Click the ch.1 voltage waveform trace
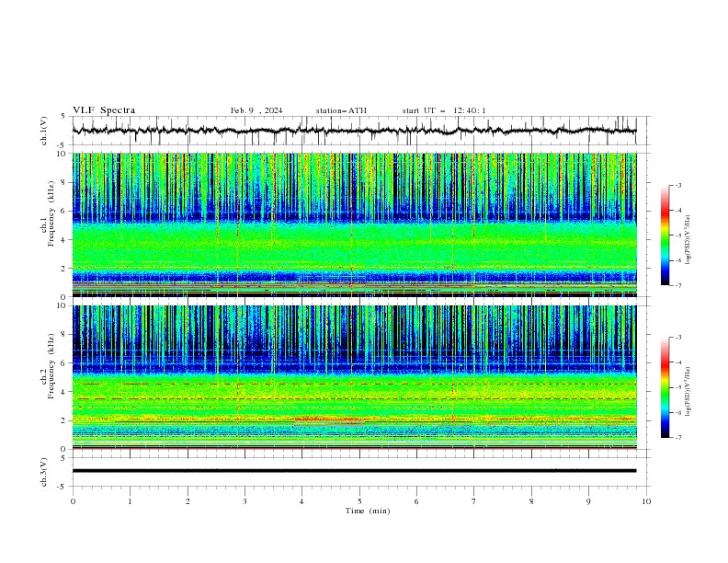This screenshot has height=563, width=728. click(x=354, y=131)
